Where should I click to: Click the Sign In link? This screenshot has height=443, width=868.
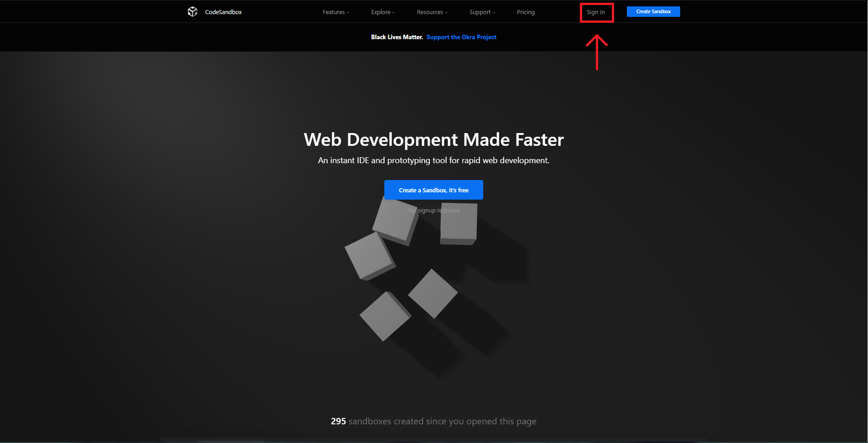[596, 12]
